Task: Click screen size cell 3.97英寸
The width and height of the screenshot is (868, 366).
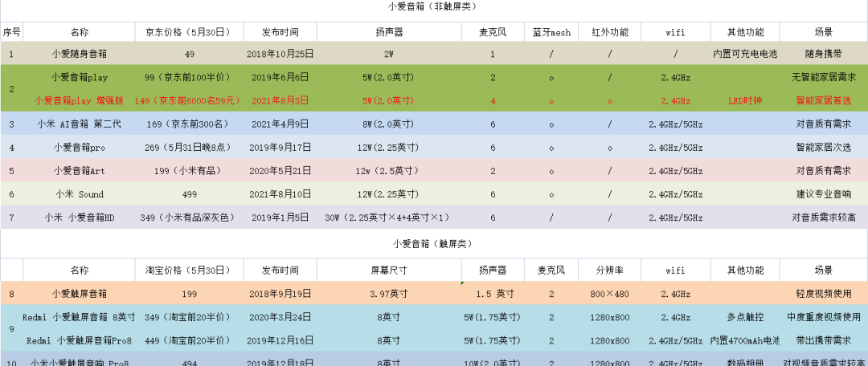Action: (389, 294)
